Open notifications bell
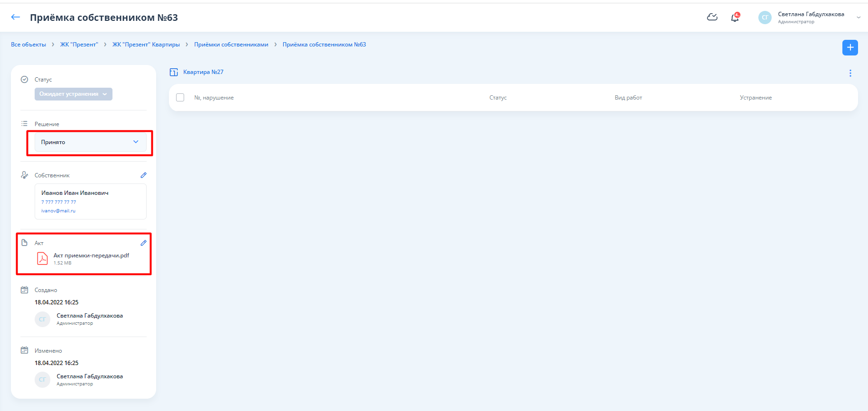This screenshot has width=868, height=411. [x=735, y=18]
